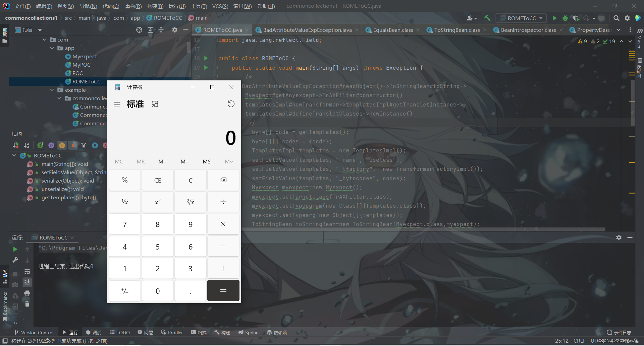Collapse the example package
Screen dimensions: 644x346
click(52, 90)
